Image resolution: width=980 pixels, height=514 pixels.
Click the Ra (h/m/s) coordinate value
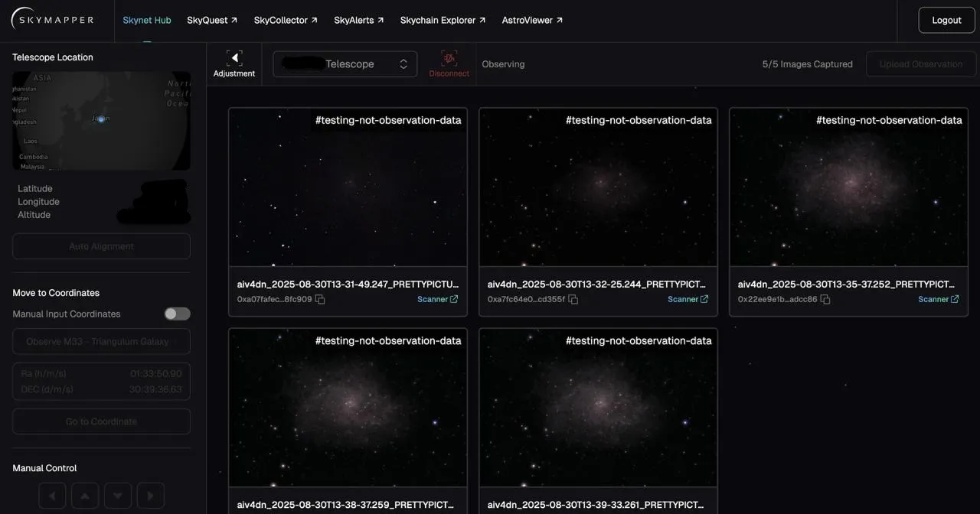click(156, 374)
